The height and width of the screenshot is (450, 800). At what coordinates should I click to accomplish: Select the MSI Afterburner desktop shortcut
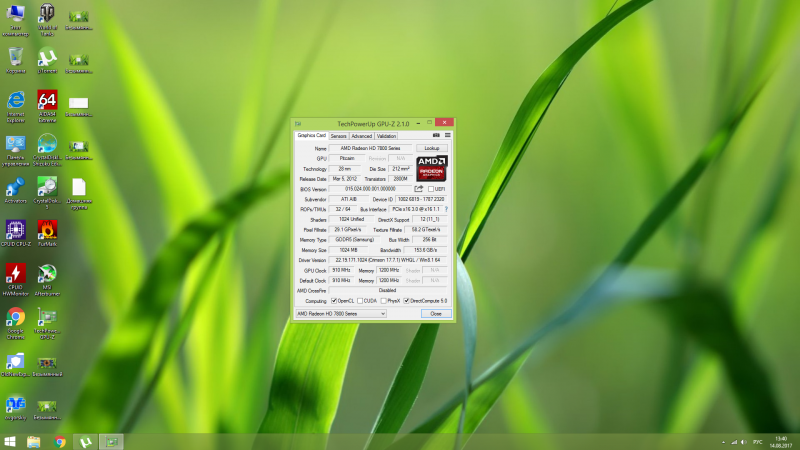click(47, 280)
